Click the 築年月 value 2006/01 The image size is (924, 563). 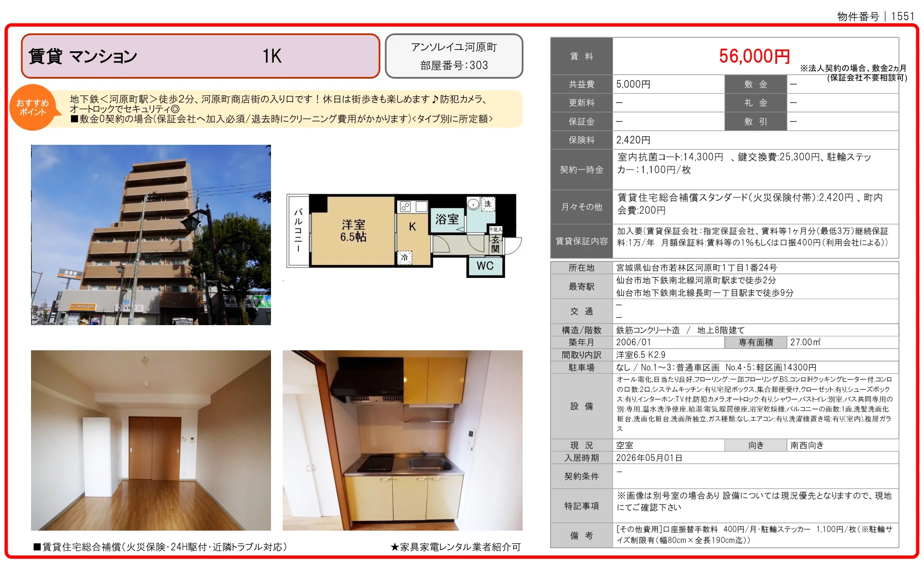(x=633, y=342)
